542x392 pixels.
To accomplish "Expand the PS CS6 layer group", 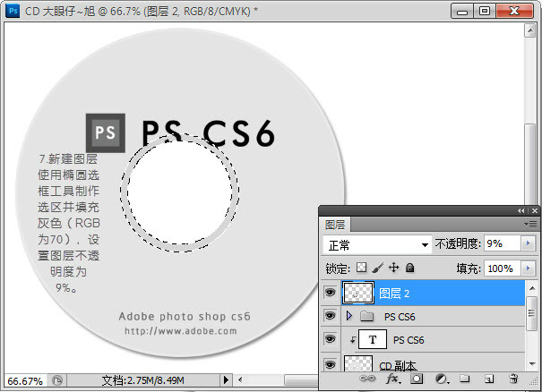I will [349, 316].
